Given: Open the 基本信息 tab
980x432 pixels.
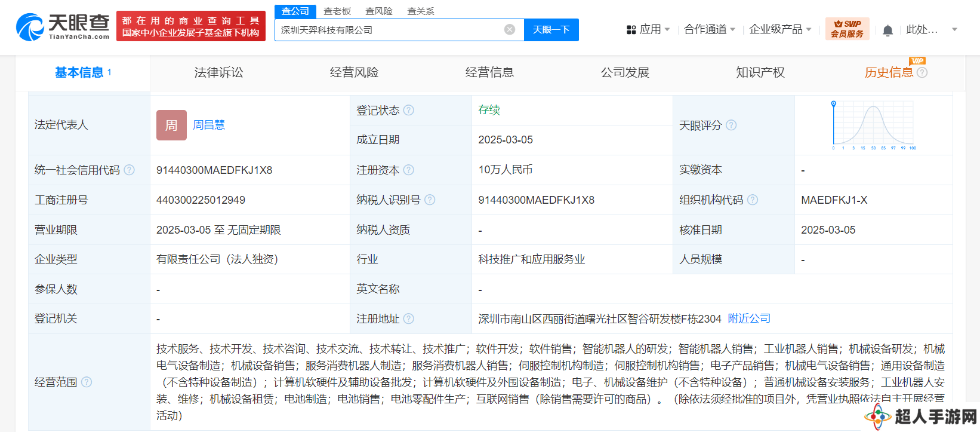Looking at the screenshot, I should click(x=83, y=72).
